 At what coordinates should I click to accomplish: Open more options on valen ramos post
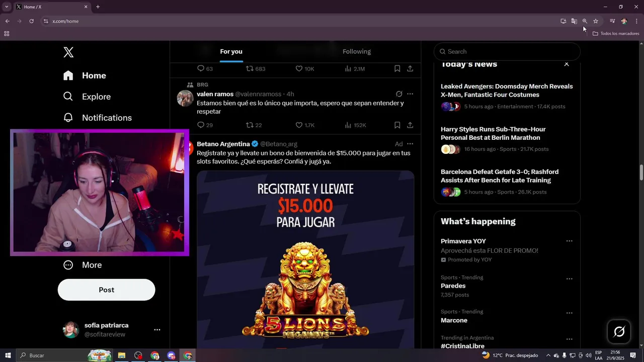(x=410, y=94)
